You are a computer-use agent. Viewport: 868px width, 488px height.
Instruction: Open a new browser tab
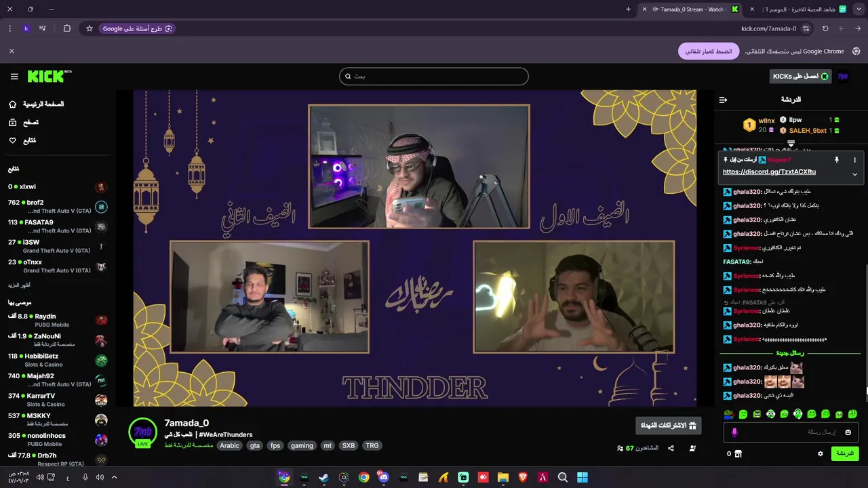(x=628, y=9)
